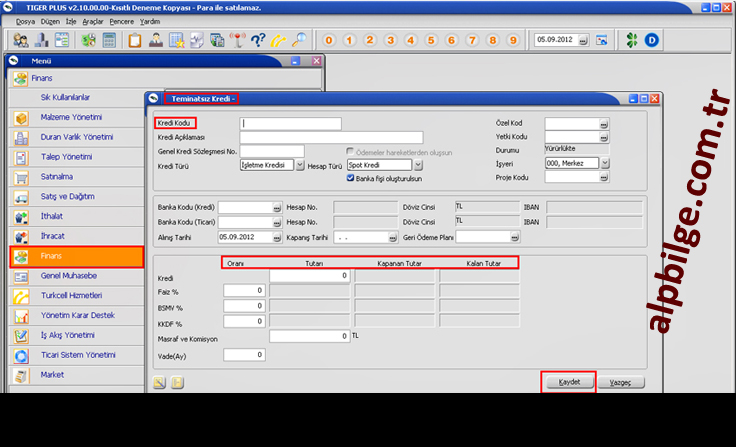Viewport: 736px width, 447px height.
Task: Toggle 'Banka fişi oluşturulsun' checkbox
Action: point(351,178)
